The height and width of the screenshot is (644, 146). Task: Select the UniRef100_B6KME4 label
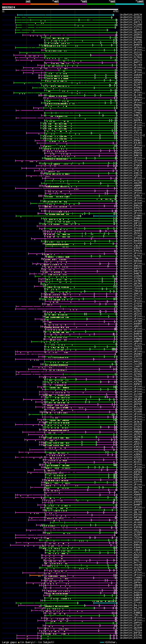point(131,120)
